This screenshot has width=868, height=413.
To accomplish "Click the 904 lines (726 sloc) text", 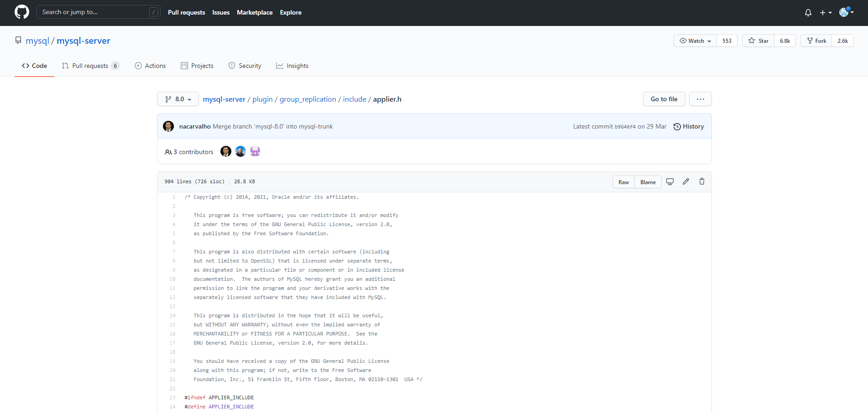I will click(x=194, y=181).
